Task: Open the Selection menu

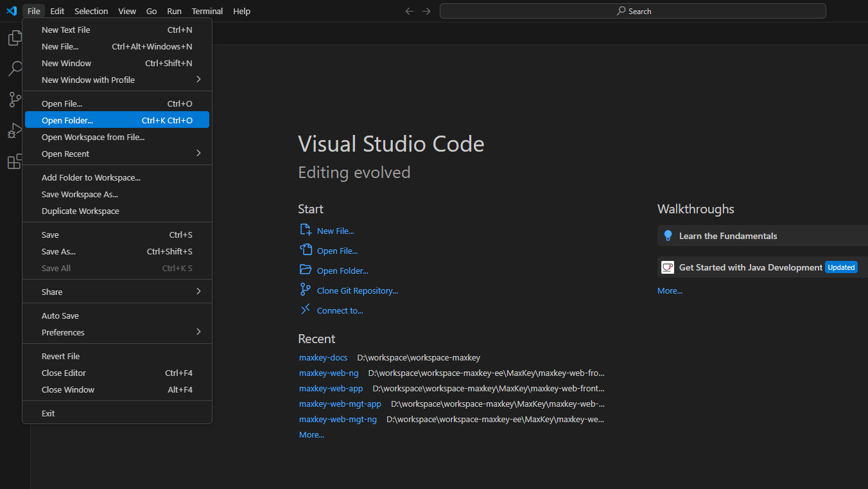Action: point(91,11)
